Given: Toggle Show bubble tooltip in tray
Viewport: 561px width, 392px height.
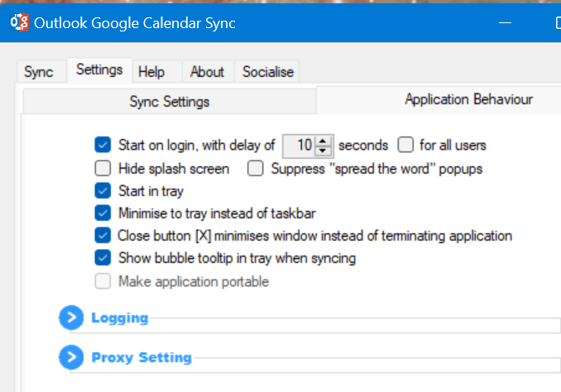Looking at the screenshot, I should (103, 258).
